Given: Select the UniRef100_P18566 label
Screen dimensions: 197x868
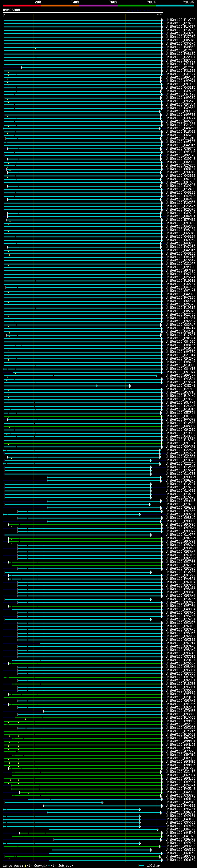Looking at the screenshot, I should (180, 683).
